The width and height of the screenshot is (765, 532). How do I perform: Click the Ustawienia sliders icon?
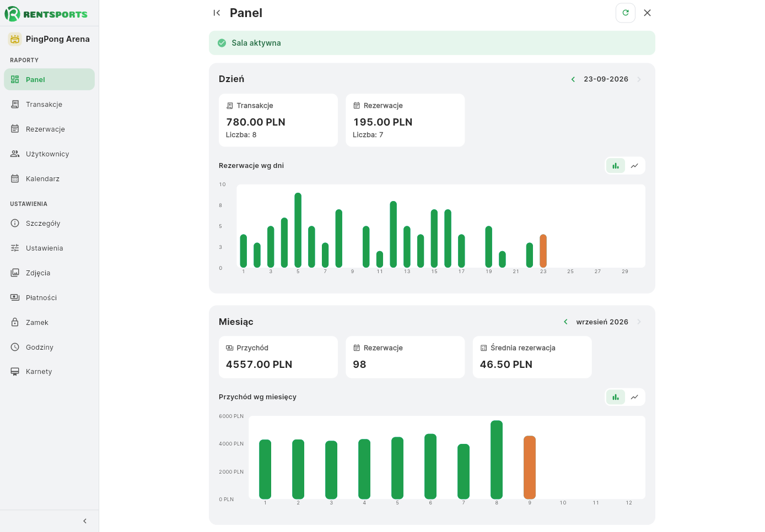coord(15,248)
